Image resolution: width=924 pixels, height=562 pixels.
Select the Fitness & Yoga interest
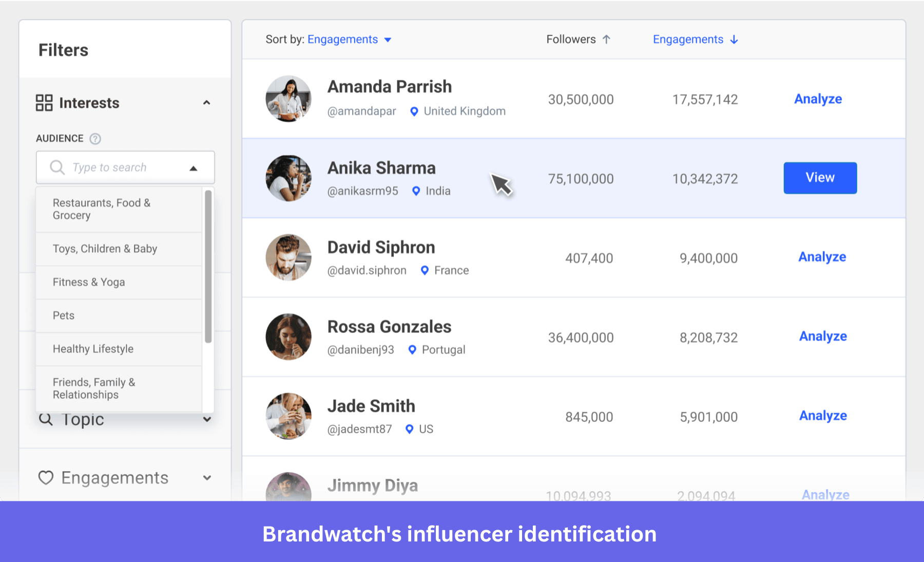click(x=88, y=282)
